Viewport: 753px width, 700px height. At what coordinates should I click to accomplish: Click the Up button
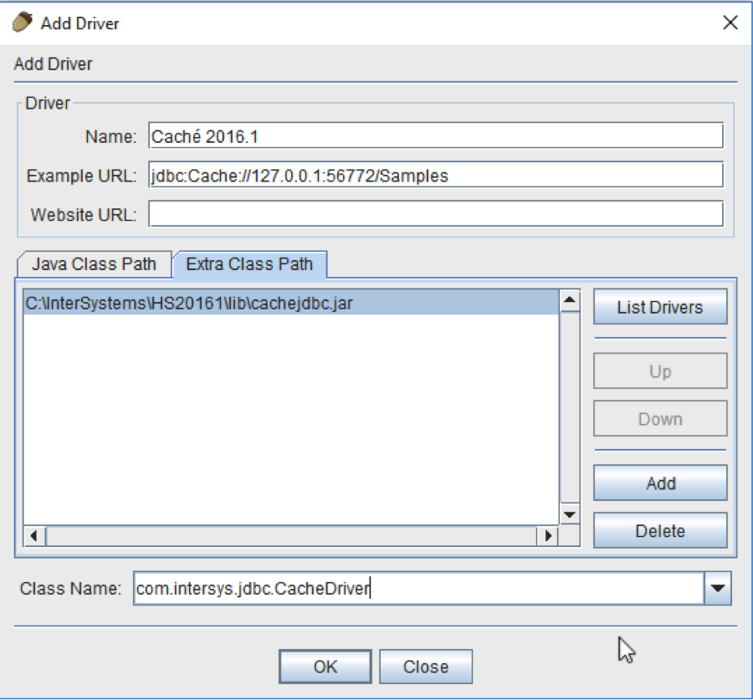point(660,371)
